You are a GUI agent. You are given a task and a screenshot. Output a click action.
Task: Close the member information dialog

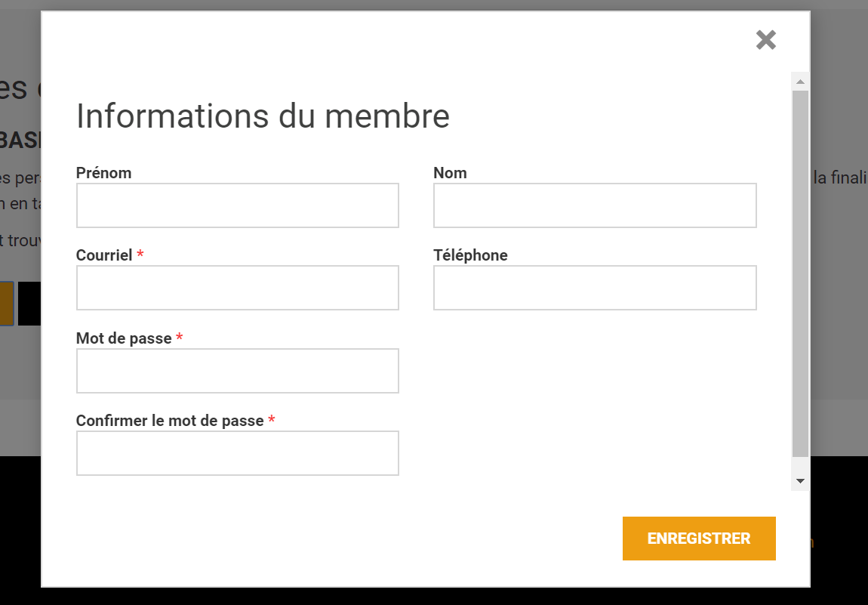pos(765,40)
